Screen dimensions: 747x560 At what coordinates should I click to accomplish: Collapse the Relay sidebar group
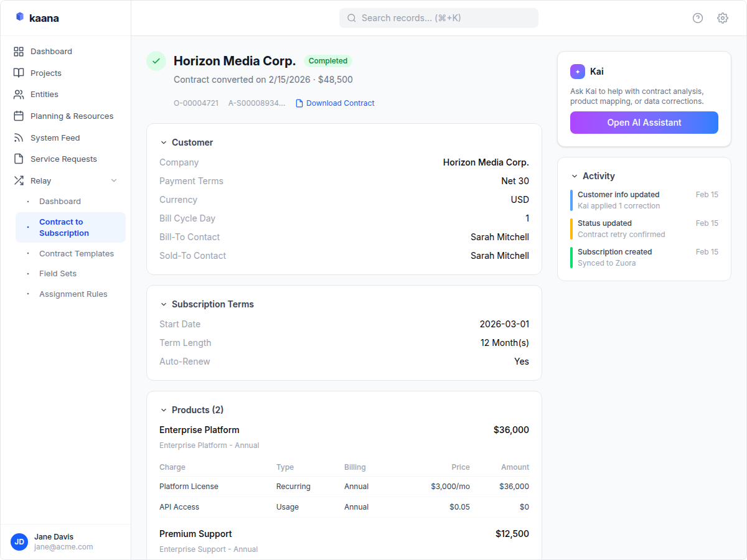[113, 180]
